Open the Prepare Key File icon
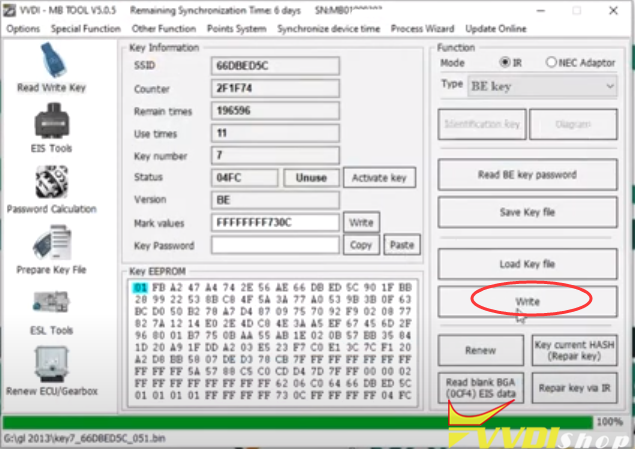The width and height of the screenshot is (635, 449). 51,250
